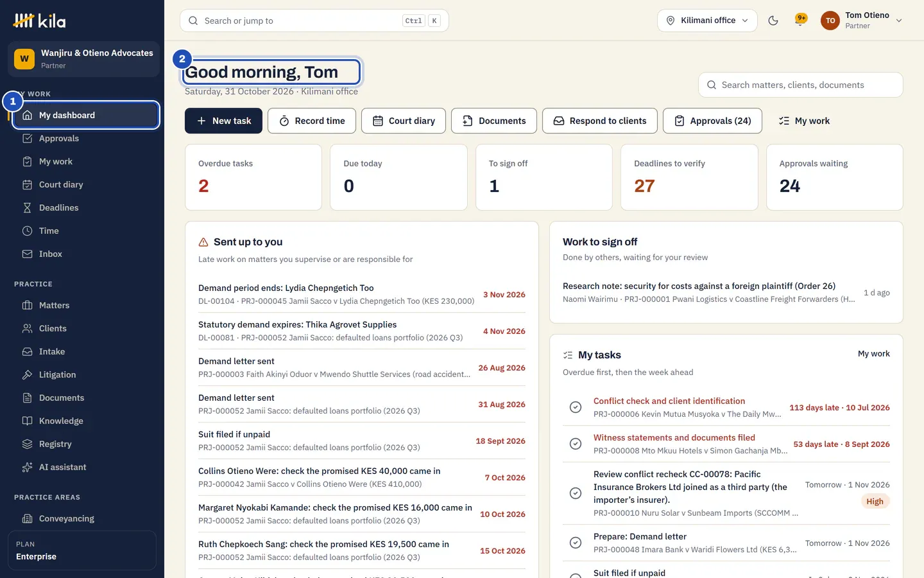Focus the Search or jump to field
Viewport: 924px width, 578px height.
(314, 21)
